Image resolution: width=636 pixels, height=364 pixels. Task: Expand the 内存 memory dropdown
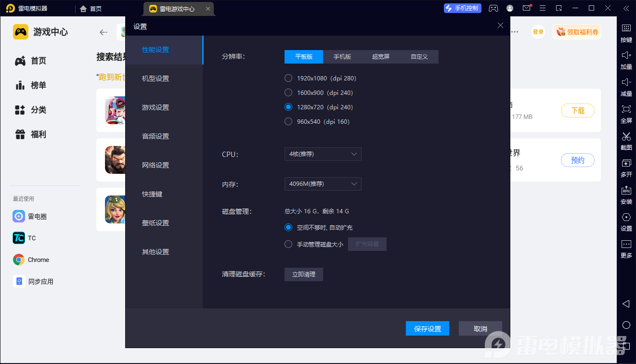323,184
